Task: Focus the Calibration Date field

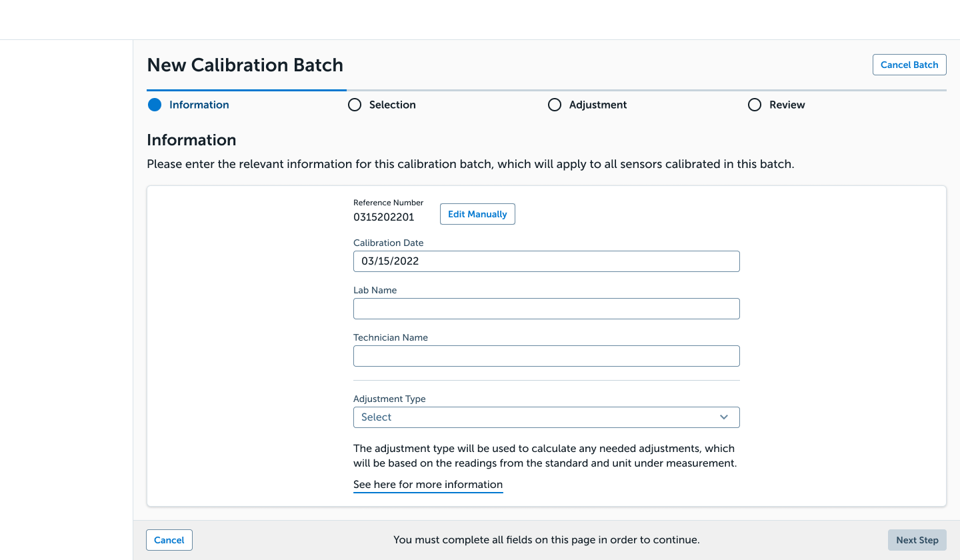Action: pyautogui.click(x=547, y=261)
